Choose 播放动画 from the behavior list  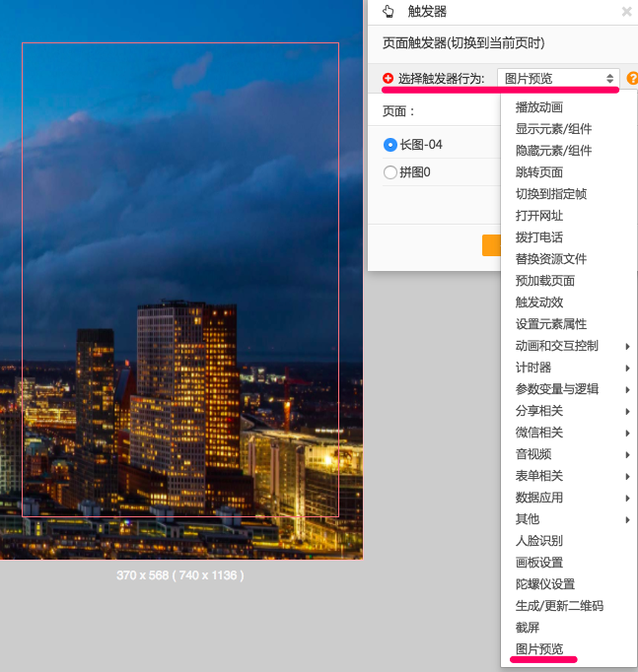coord(539,107)
